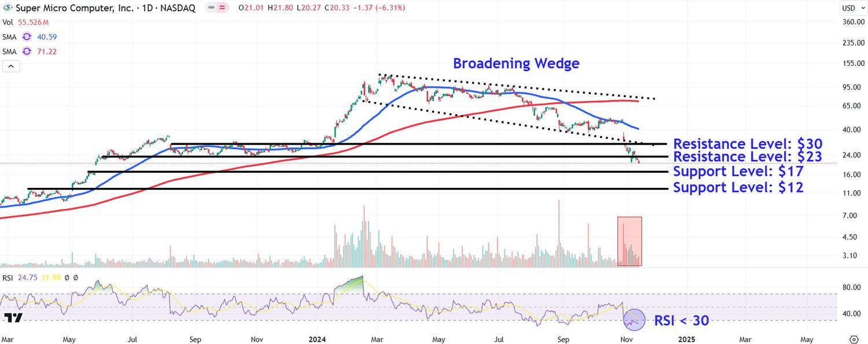This screenshot has width=868, height=344.
Task: Click the 2025 label on time axis
Action: [686, 339]
